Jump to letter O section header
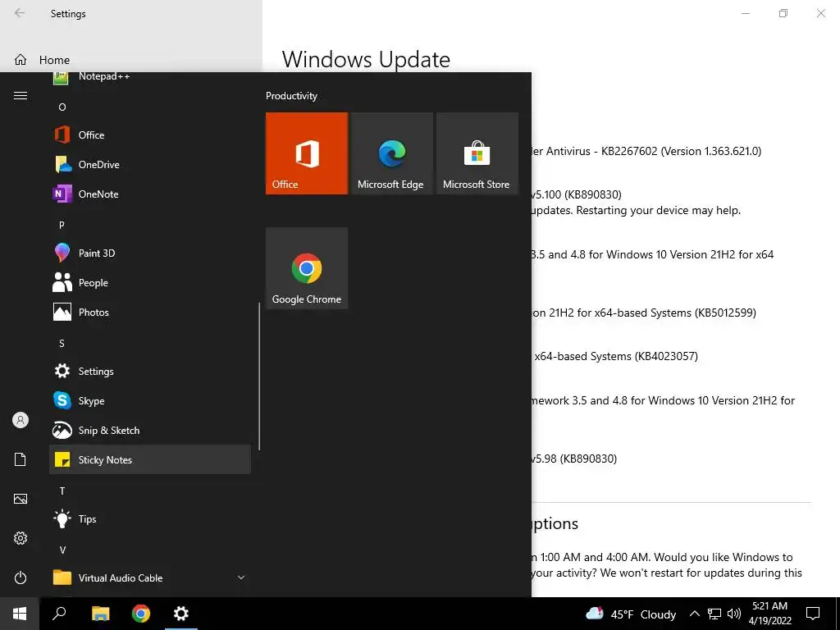Viewport: 840px width, 630px height. pos(62,107)
